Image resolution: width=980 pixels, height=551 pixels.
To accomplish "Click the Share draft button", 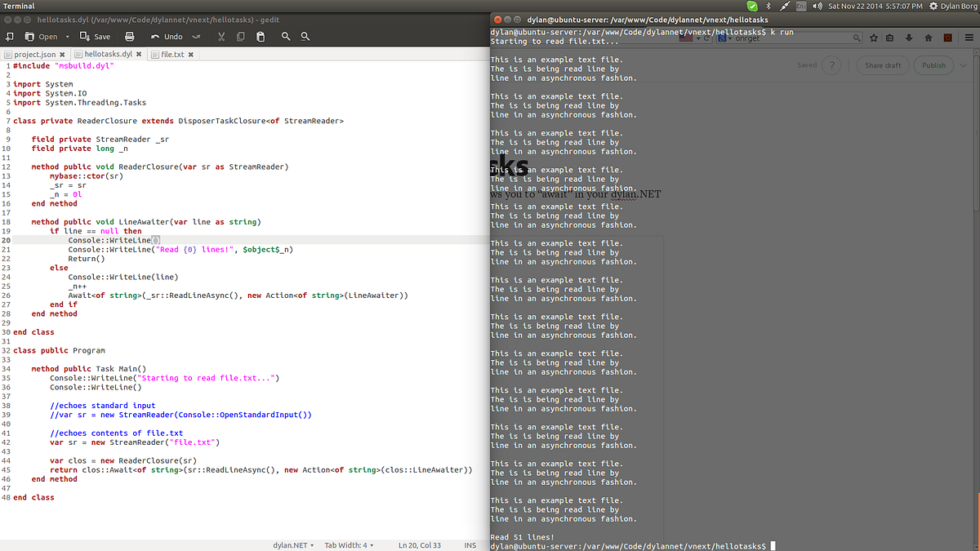I will coord(882,64).
